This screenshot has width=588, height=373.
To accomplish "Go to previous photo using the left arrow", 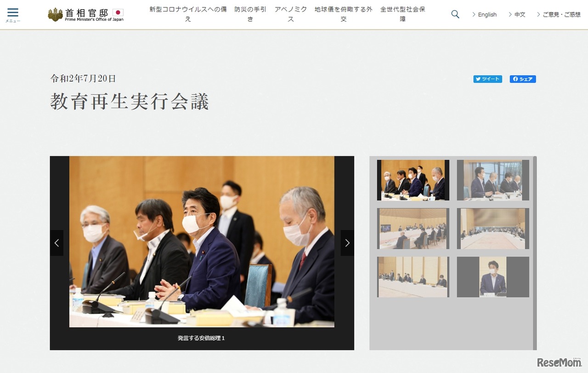I will pyautogui.click(x=57, y=242).
